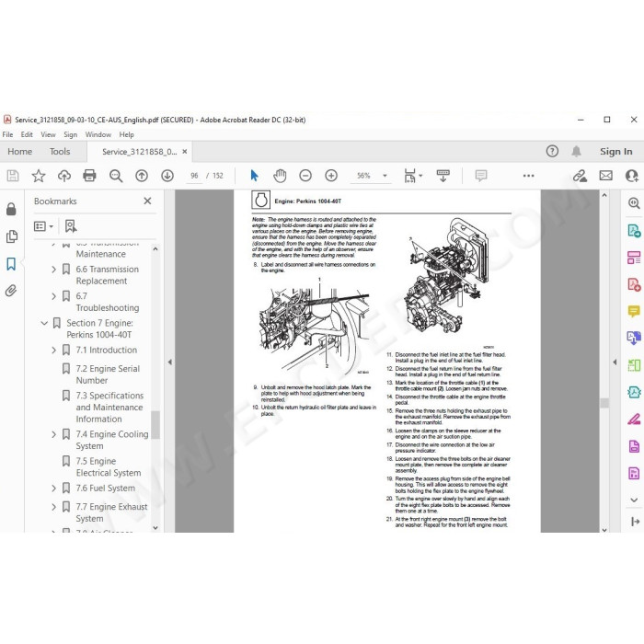Open Export PDF tool

click(x=634, y=230)
